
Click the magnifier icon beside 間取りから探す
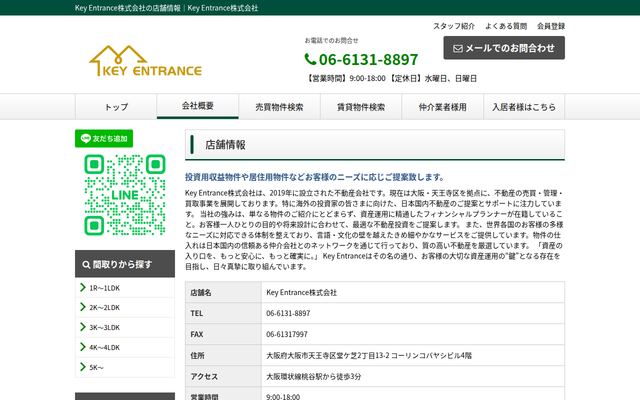click(x=86, y=265)
